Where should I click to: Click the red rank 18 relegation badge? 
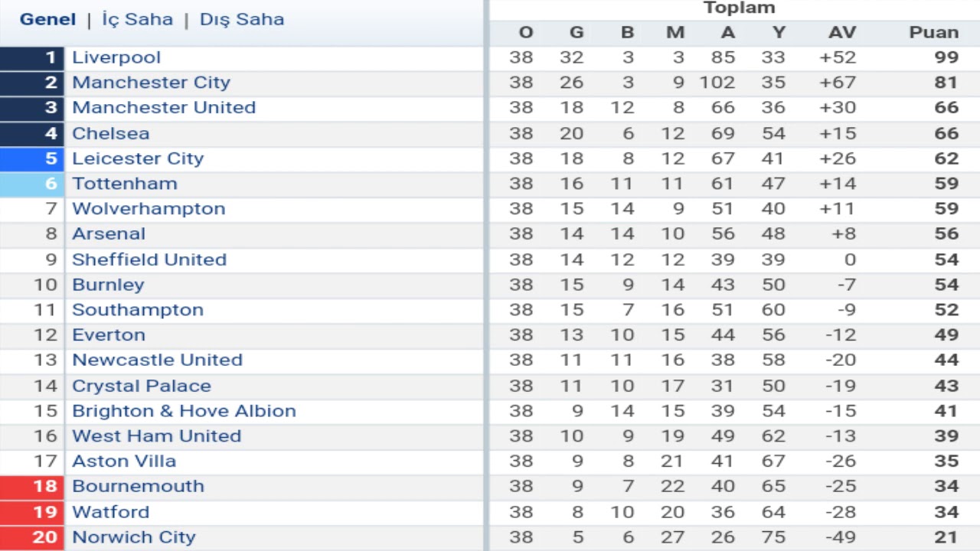point(32,487)
